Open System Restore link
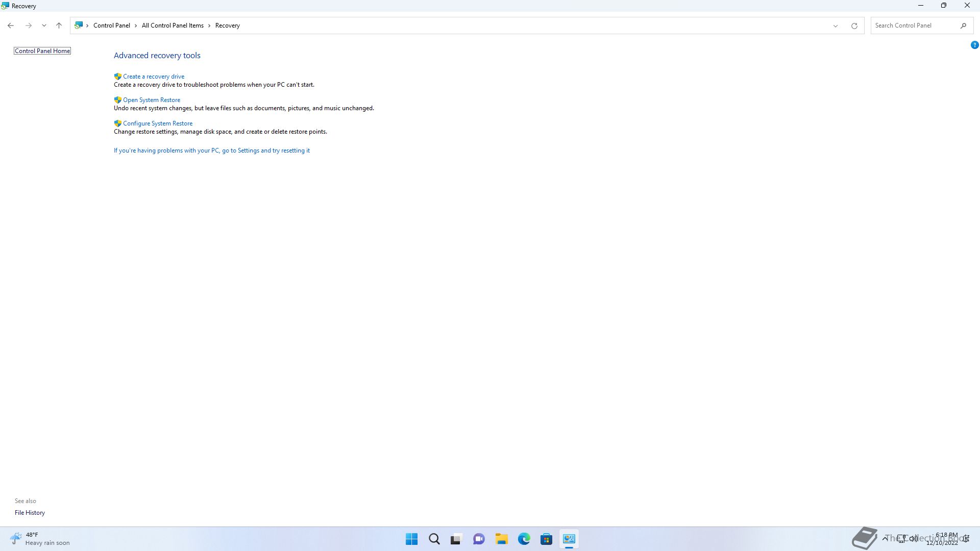Image resolution: width=980 pixels, height=551 pixels. click(151, 100)
